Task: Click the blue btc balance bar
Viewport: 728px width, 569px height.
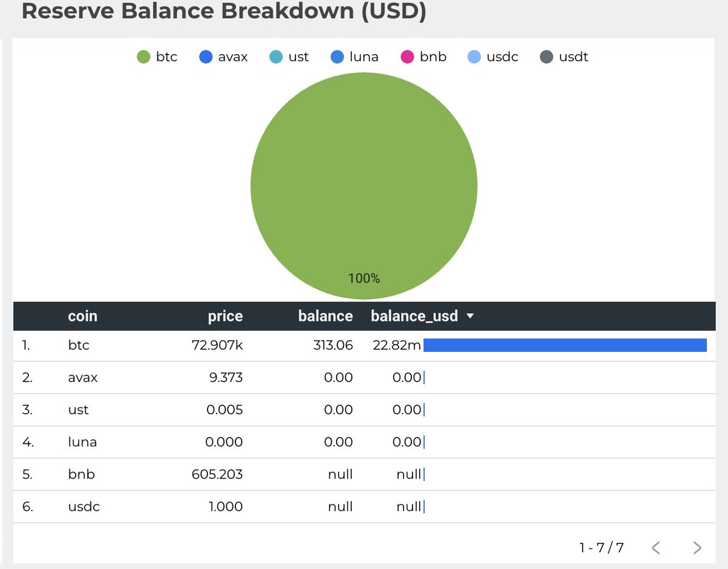Action: (564, 346)
